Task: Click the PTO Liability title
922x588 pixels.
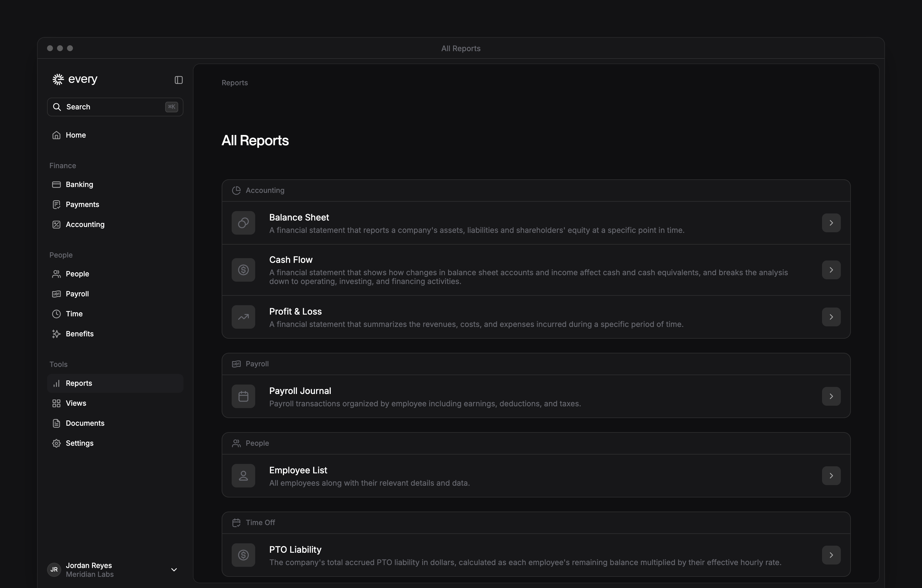Action: coord(295,550)
